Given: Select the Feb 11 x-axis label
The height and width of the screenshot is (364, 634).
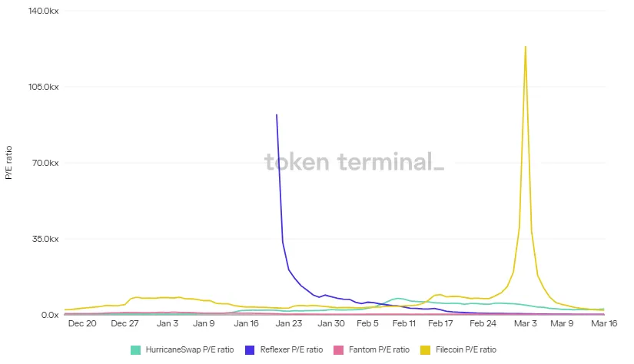Looking at the screenshot, I should point(404,323).
